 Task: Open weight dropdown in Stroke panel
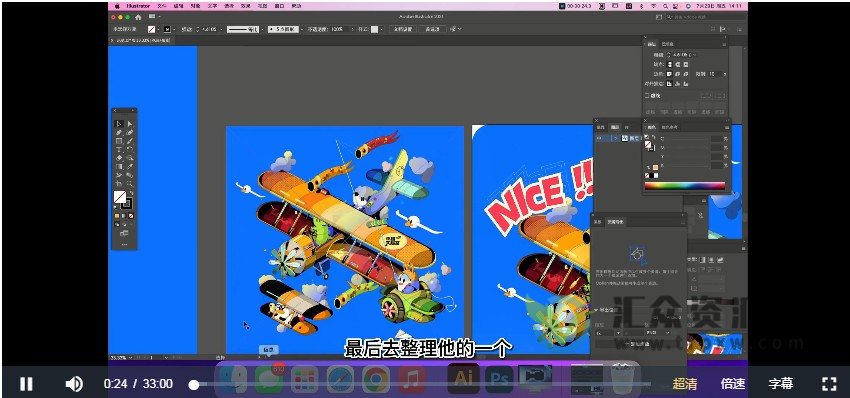click(x=694, y=55)
